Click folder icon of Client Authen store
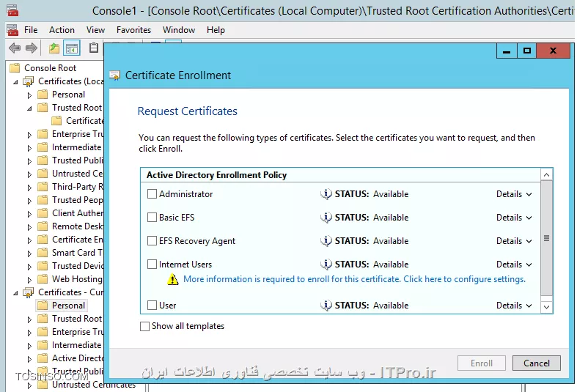Image resolution: width=577 pixels, height=392 pixels. tap(43, 213)
